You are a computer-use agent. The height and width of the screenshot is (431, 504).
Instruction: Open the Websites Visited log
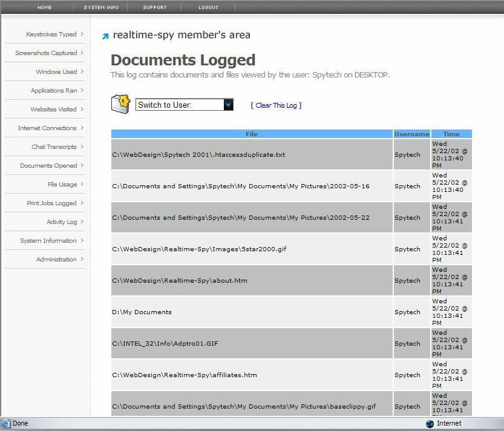coord(53,110)
